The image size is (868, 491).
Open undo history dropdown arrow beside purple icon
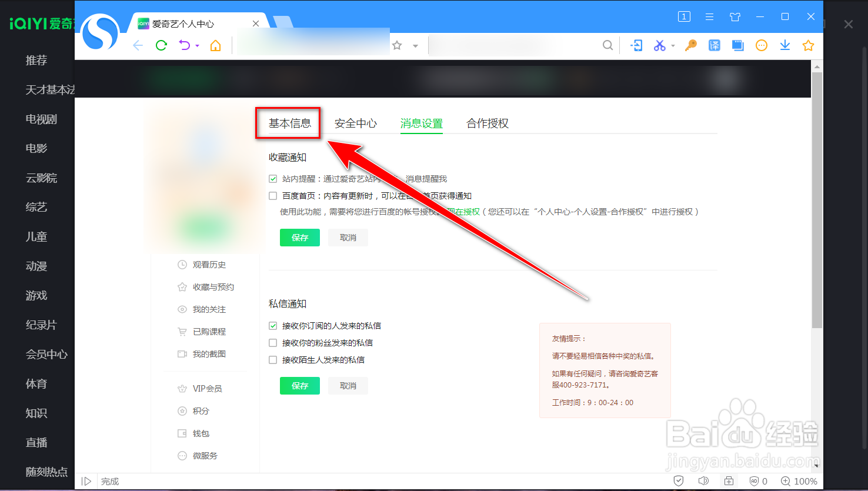pos(197,46)
